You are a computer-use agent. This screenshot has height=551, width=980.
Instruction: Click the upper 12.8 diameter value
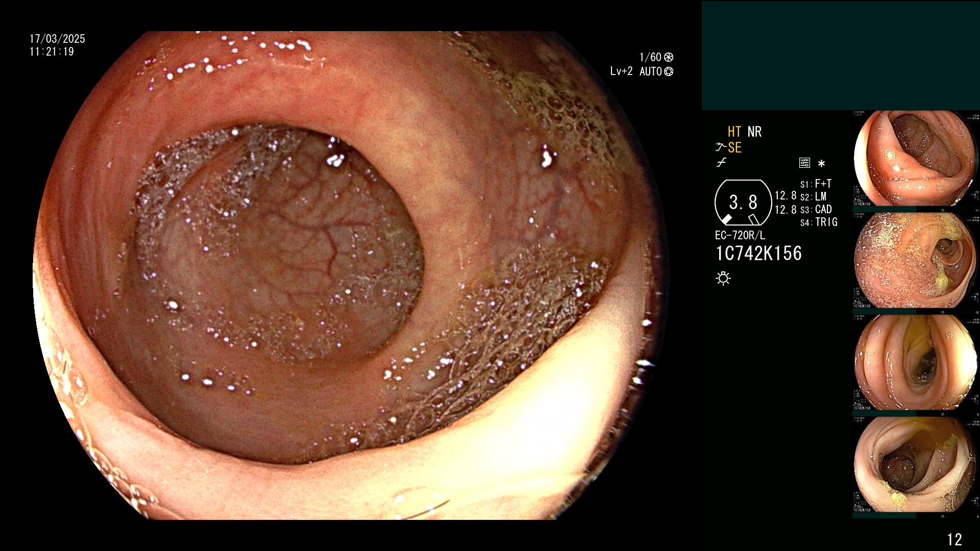point(786,196)
